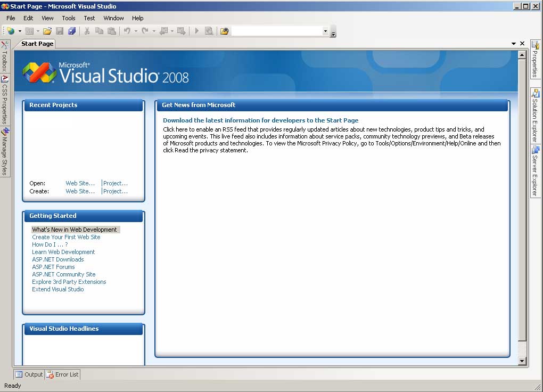Open the Toolbox side panel tab
The width and height of the screenshot is (543, 392).
tap(4, 56)
